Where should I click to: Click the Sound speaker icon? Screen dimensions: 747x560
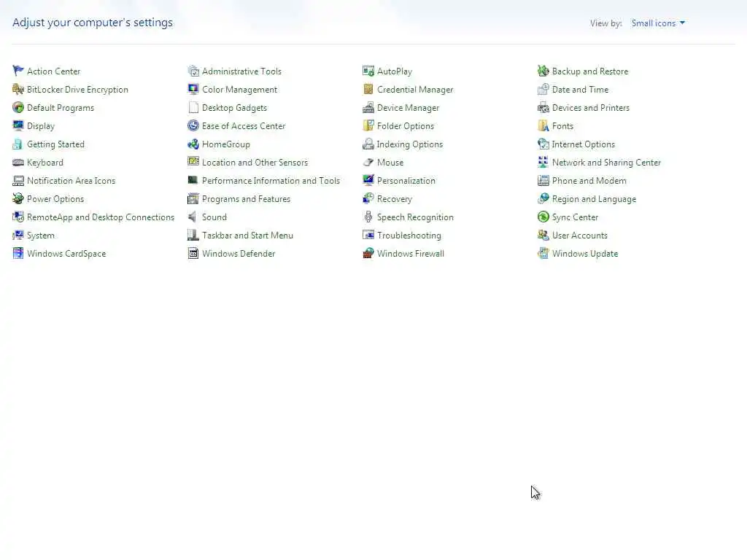(193, 217)
